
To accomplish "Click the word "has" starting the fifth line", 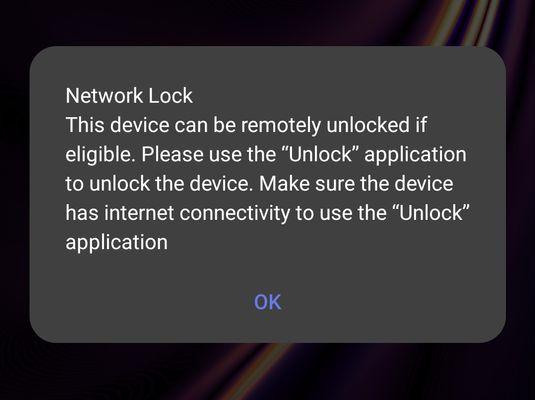I will click(x=82, y=213).
